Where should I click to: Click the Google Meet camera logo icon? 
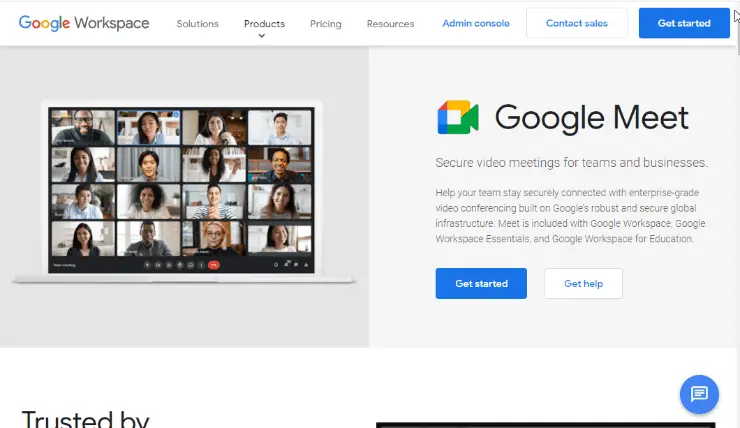coord(458,117)
